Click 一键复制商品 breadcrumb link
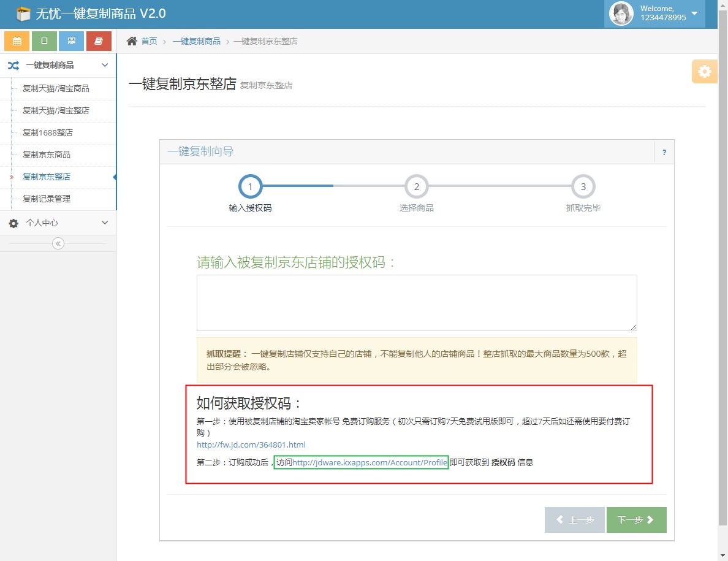 pyautogui.click(x=196, y=41)
